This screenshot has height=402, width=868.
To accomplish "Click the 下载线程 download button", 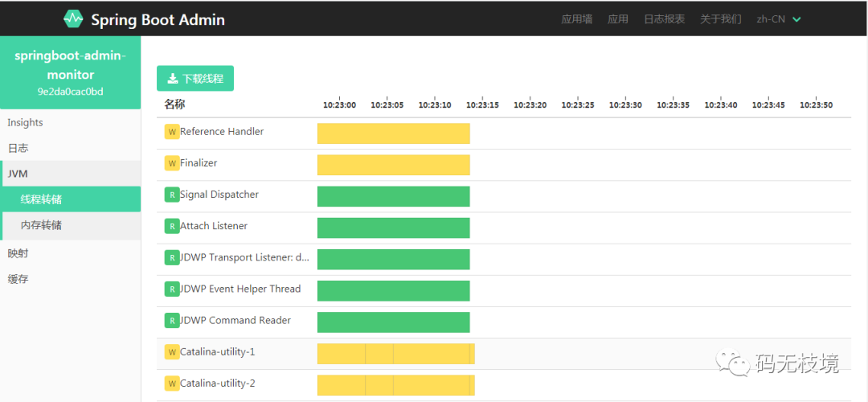I will pos(195,79).
